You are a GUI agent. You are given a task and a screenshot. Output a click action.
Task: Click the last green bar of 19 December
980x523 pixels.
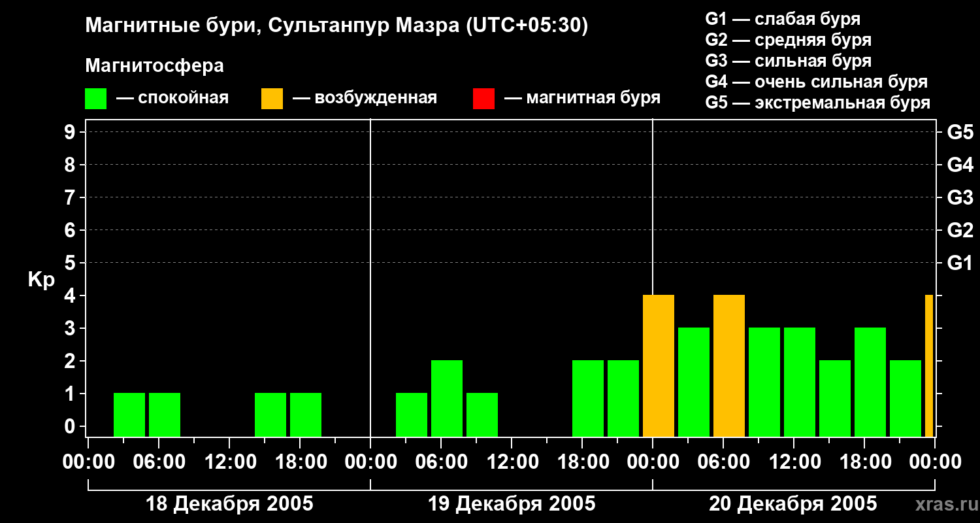pos(623,398)
